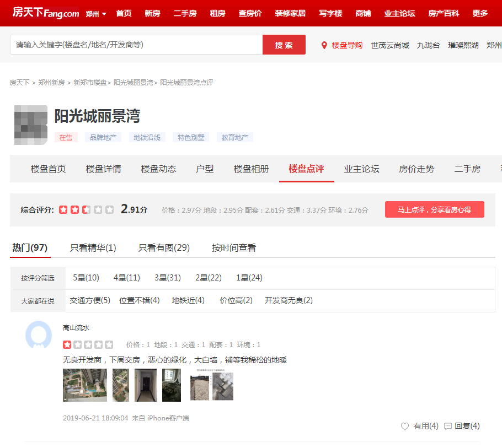Click the overall rating stars

point(86,209)
